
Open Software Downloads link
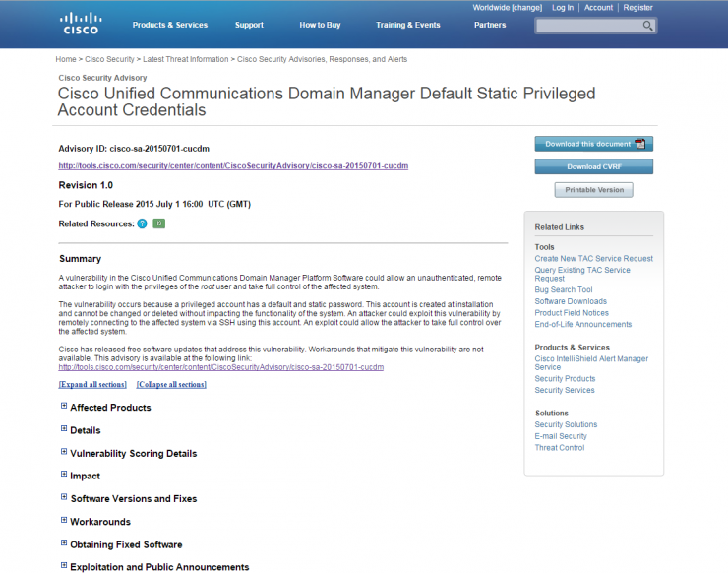571,301
